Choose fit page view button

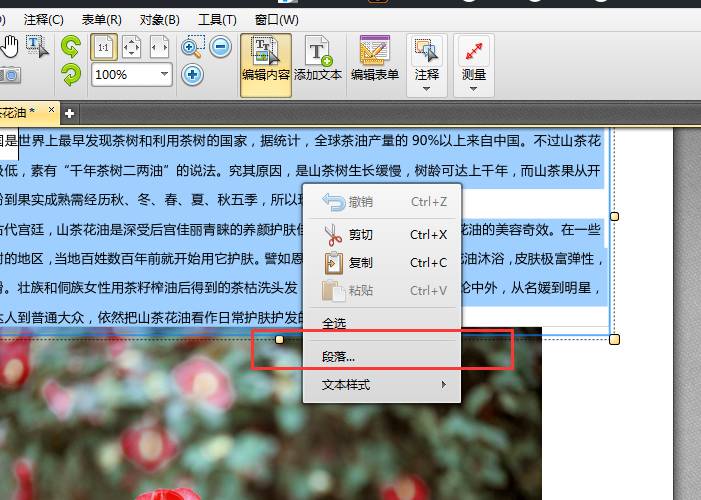(x=131, y=47)
